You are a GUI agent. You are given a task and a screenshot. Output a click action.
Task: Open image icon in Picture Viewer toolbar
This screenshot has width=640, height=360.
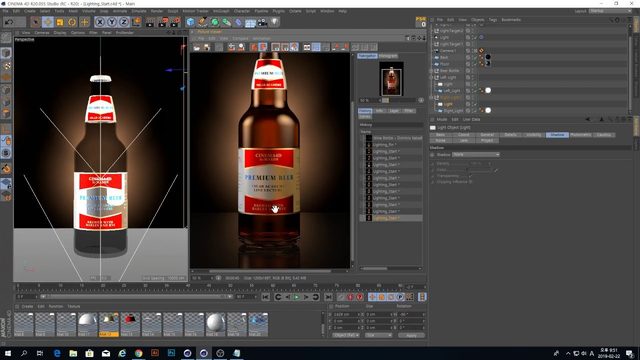pos(197,47)
